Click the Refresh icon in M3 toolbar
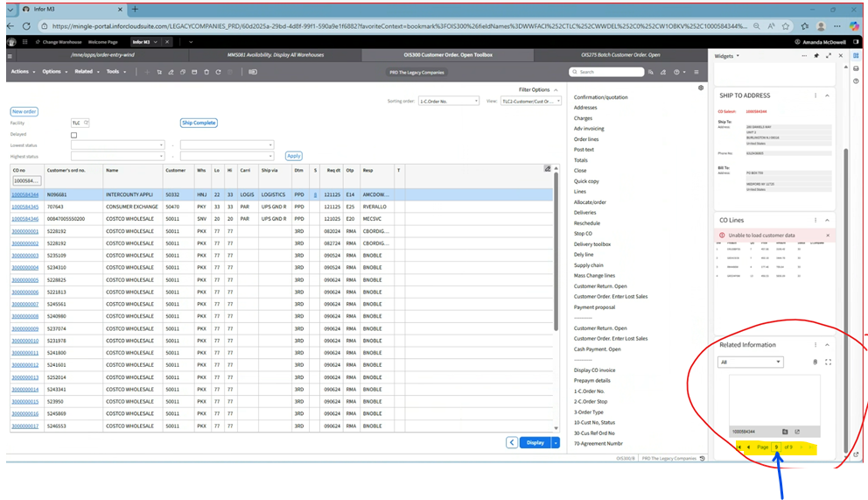 click(218, 72)
